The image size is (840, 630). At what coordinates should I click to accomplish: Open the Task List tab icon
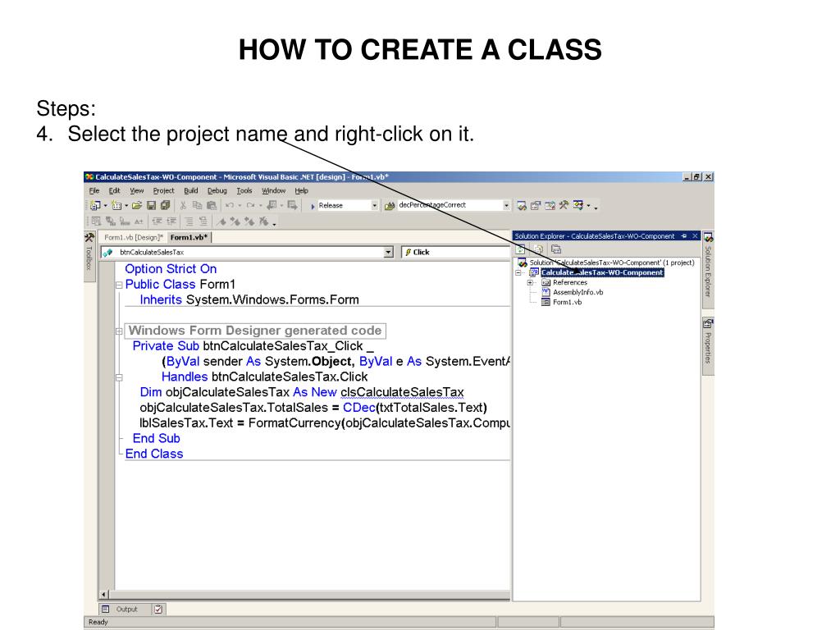[158, 609]
